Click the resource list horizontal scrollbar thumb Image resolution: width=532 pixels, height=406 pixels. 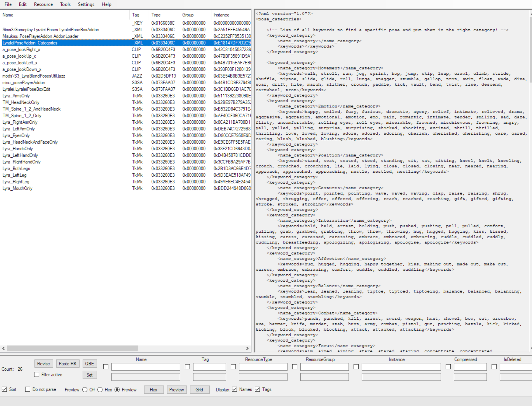[x=73, y=348]
